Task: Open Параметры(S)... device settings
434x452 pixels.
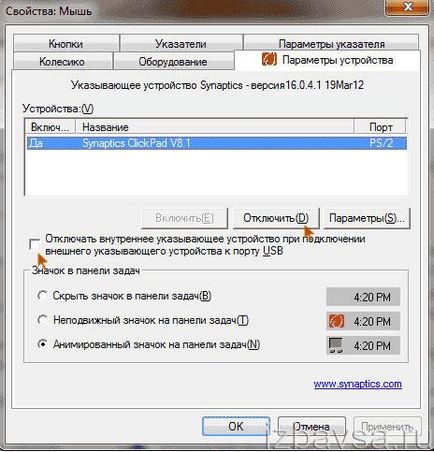Action: click(x=367, y=218)
